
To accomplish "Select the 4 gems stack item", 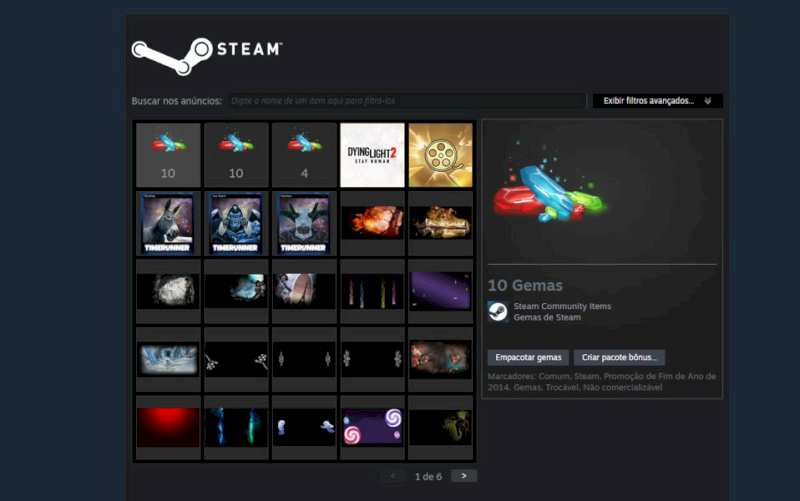I will (304, 155).
